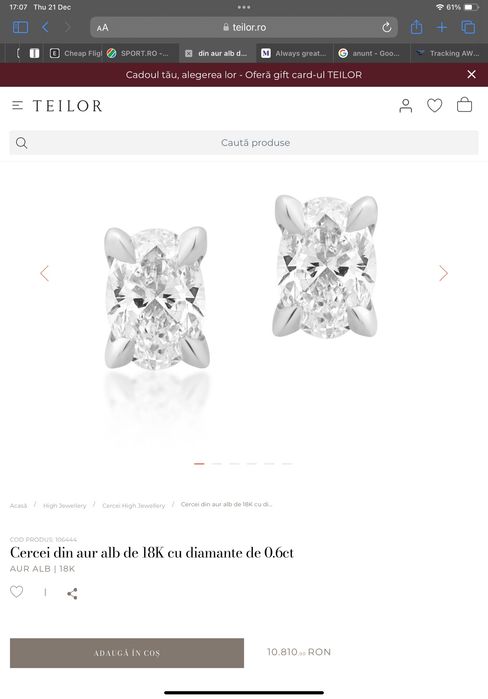488x699 pixels.
Task: Focus the Caută produse search field
Action: tap(244, 143)
